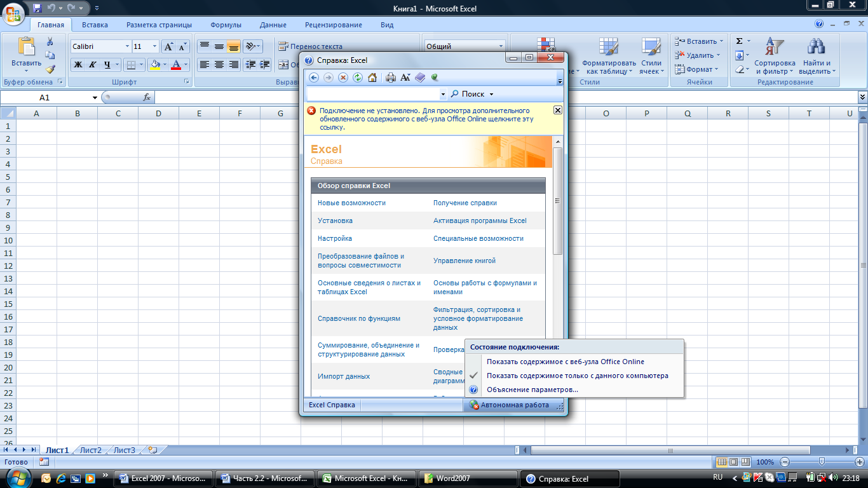Click the Cut scissors icon

[50, 41]
